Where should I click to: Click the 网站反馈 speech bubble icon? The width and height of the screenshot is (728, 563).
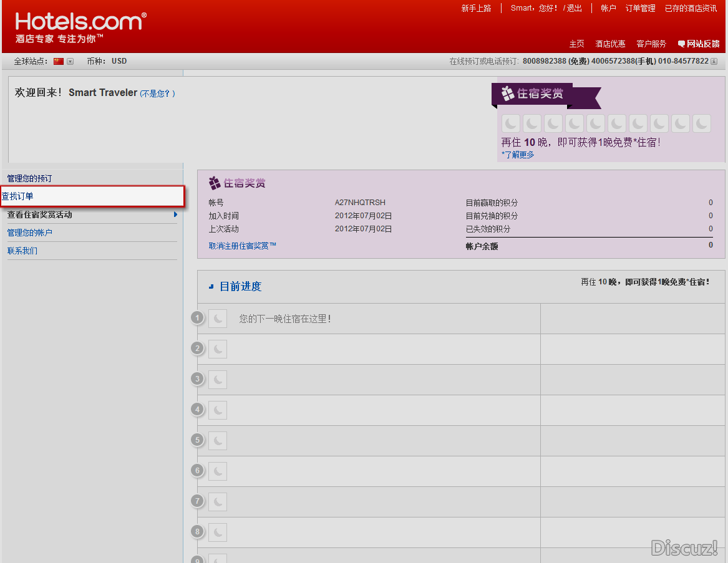pyautogui.click(x=681, y=44)
